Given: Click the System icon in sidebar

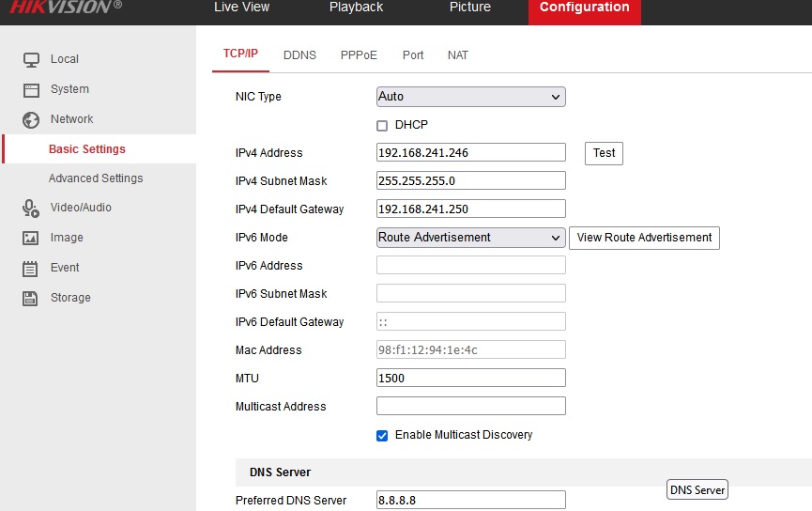Looking at the screenshot, I should click(x=31, y=89).
